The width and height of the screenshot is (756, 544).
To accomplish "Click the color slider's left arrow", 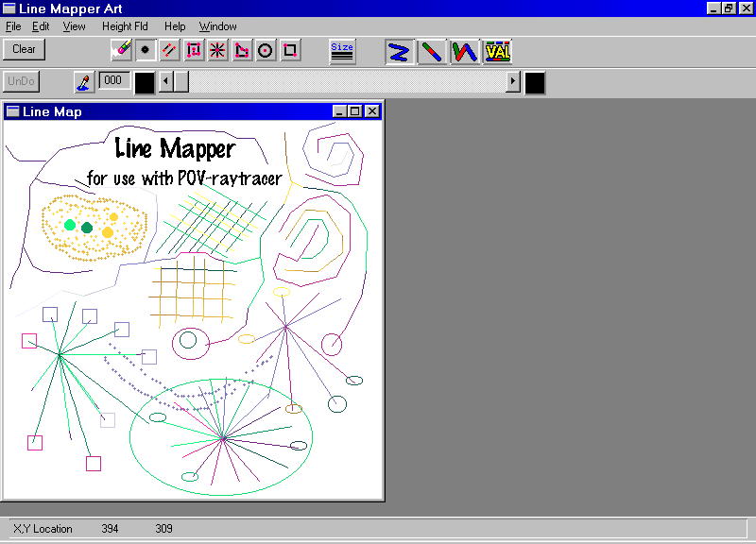I will coord(166,81).
